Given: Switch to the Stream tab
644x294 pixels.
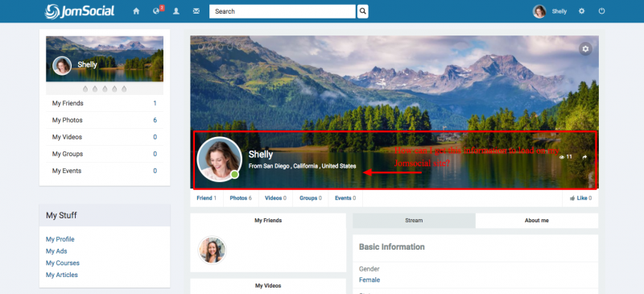Looking at the screenshot, I should click(414, 221).
